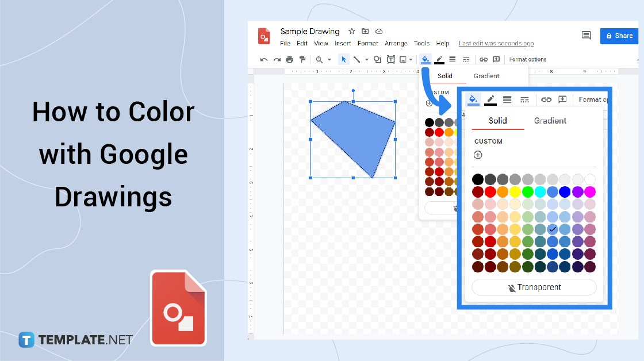Pick the Line tool
This screenshot has height=361, width=644.
click(x=357, y=60)
